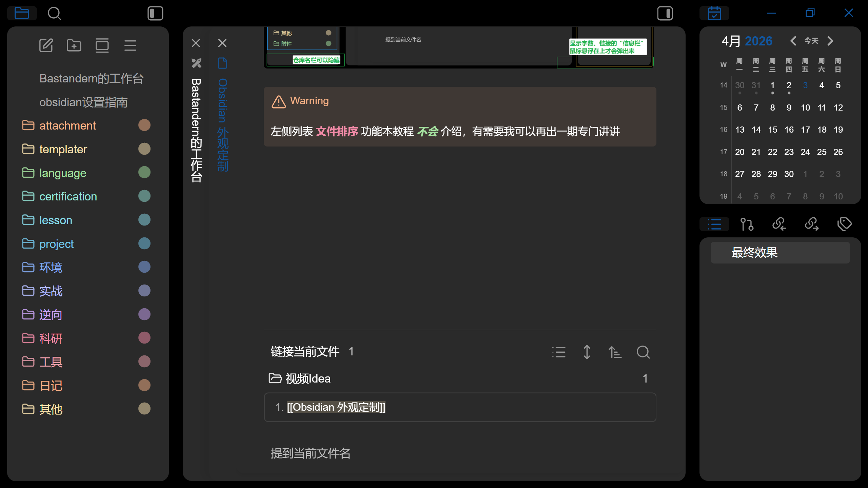This screenshot has height=488, width=868.
Task: Select the 最终效果 heading in outline
Action: coord(754,253)
